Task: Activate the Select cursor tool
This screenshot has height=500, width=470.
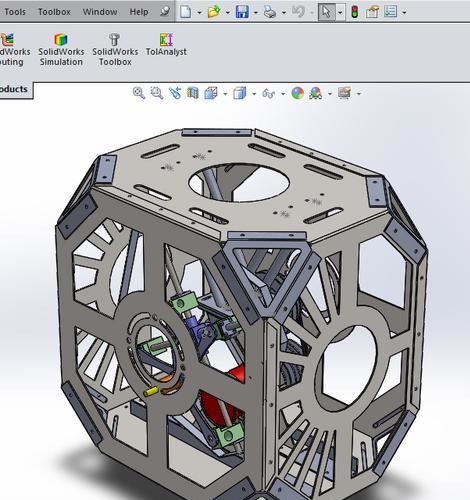Action: [326, 12]
